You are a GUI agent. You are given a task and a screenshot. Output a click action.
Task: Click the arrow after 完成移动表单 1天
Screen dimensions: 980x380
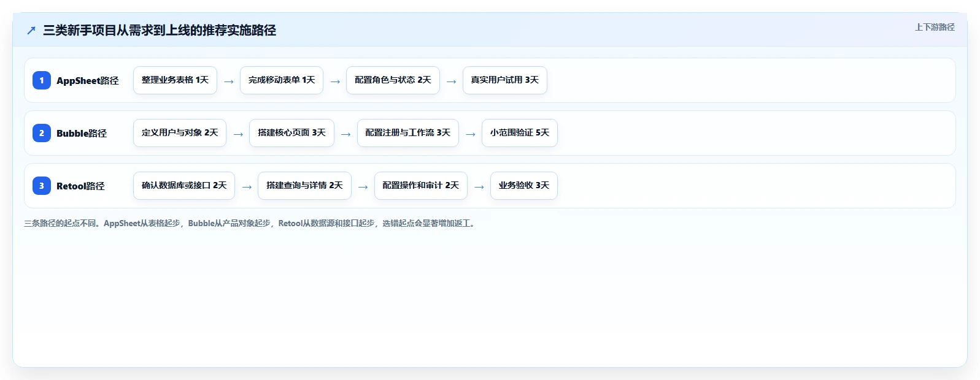[x=335, y=82]
